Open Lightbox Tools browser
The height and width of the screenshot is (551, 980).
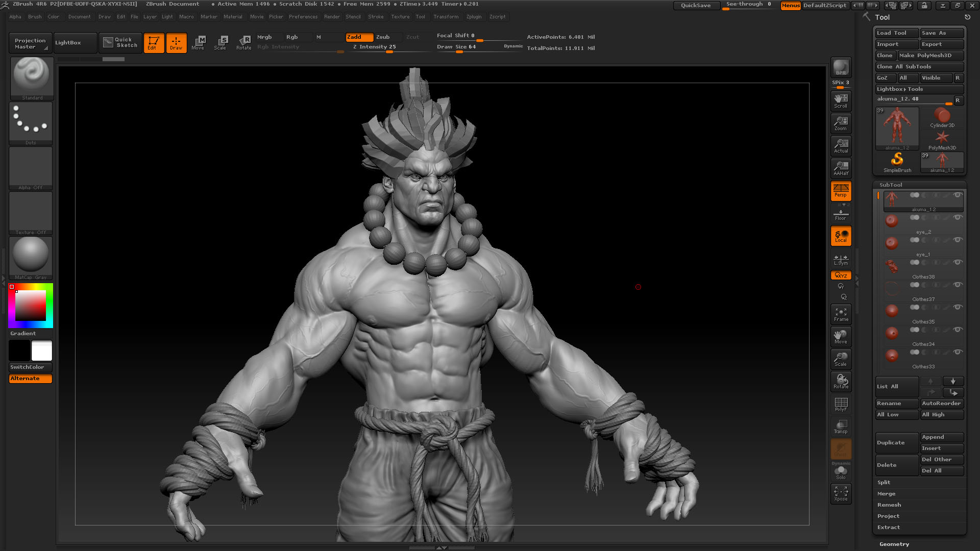pyautogui.click(x=920, y=89)
